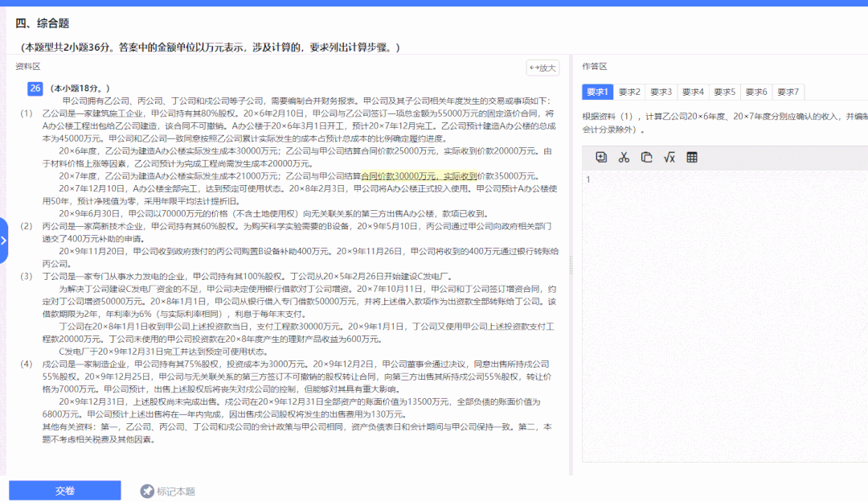
Task: Click the 放大 button to enlarge the material area
Action: pos(542,68)
